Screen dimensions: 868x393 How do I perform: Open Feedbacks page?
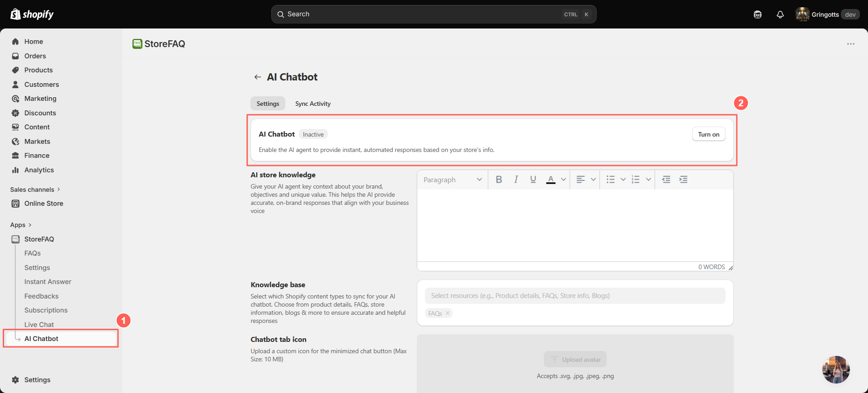(x=42, y=296)
